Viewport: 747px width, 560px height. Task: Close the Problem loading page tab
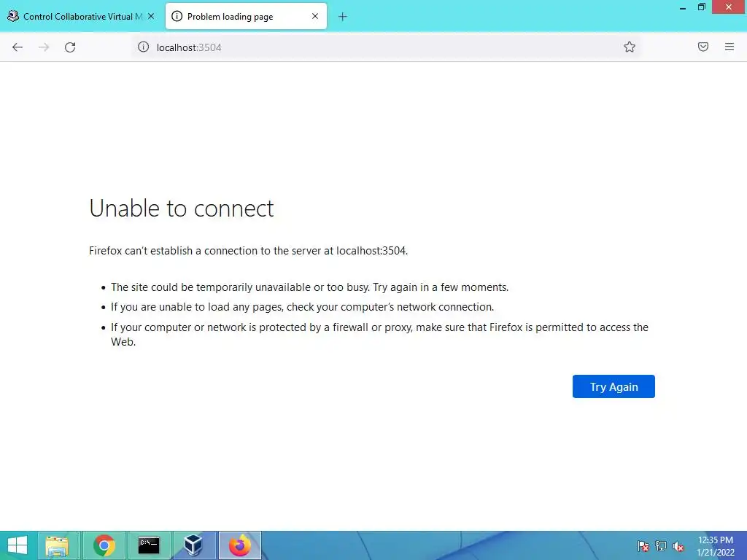[315, 16]
